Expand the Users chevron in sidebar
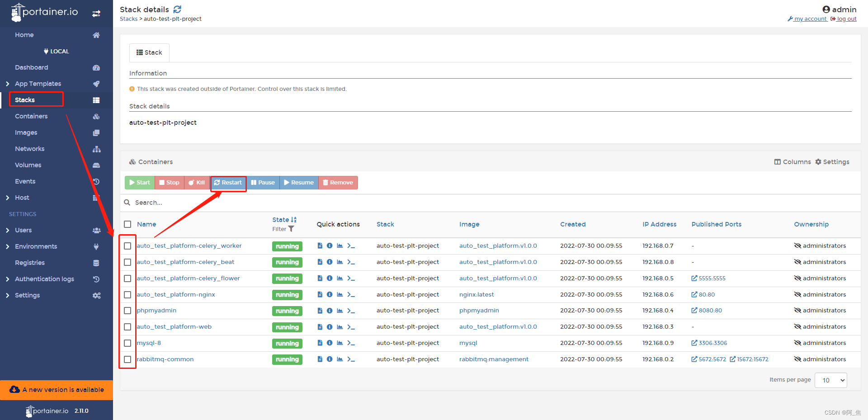Image resolution: width=868 pixels, height=420 pixels. 7,230
